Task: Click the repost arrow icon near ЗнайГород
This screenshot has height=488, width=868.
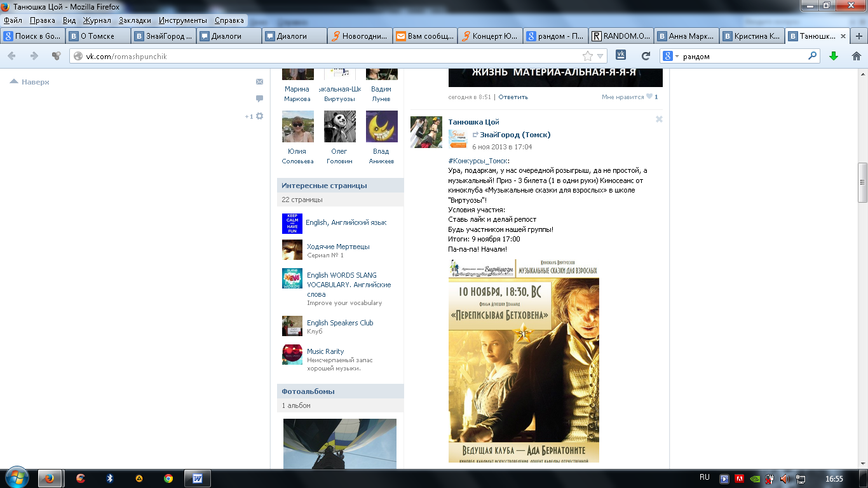Action: pos(475,135)
